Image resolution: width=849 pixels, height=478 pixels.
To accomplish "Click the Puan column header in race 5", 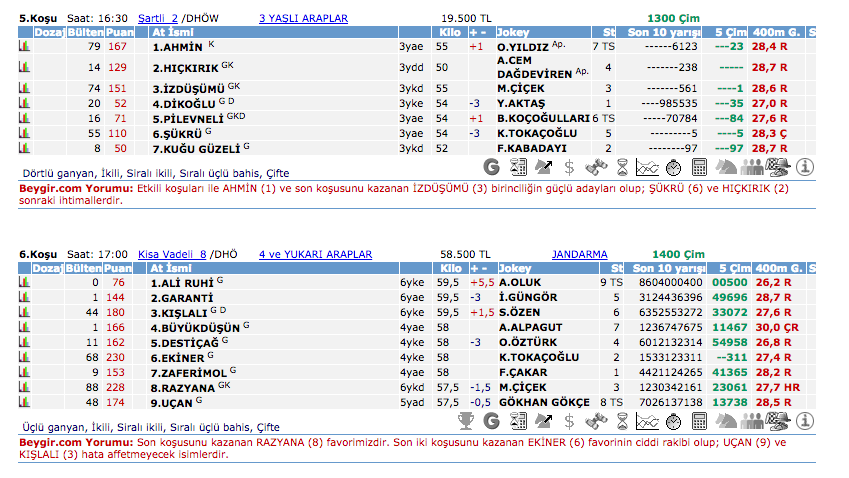I will tap(118, 33).
